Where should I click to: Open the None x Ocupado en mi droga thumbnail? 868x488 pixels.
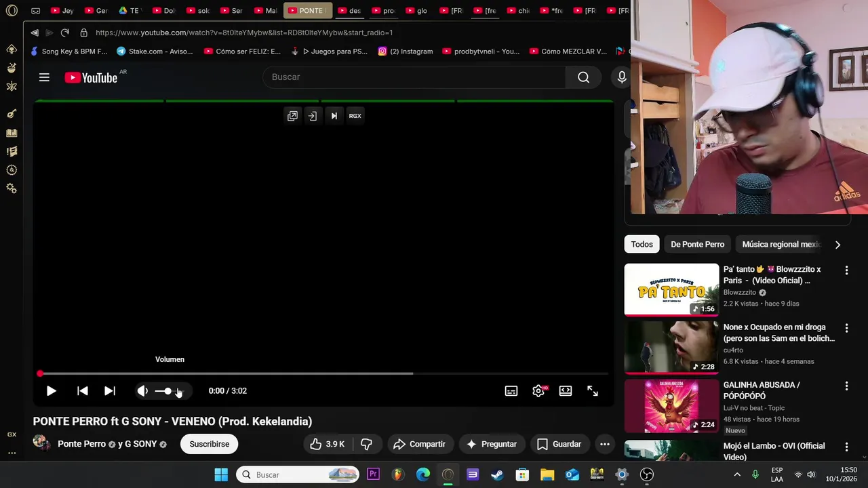(x=671, y=347)
